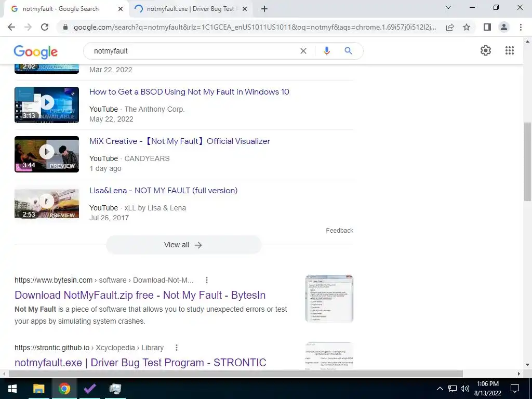This screenshot has height=399, width=532.
Task: Click the scroll right arrow of horizontal scrollbar
Action: (x=519, y=374)
